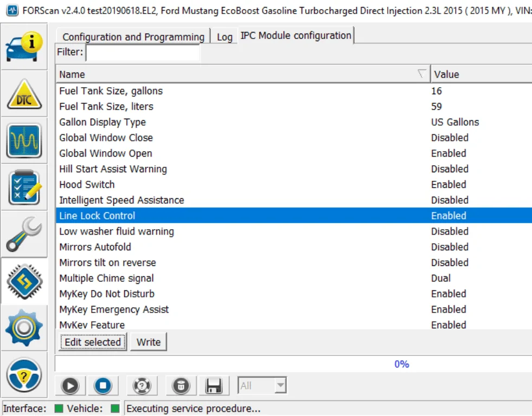Open the oscilloscope dashboard section

[24, 141]
